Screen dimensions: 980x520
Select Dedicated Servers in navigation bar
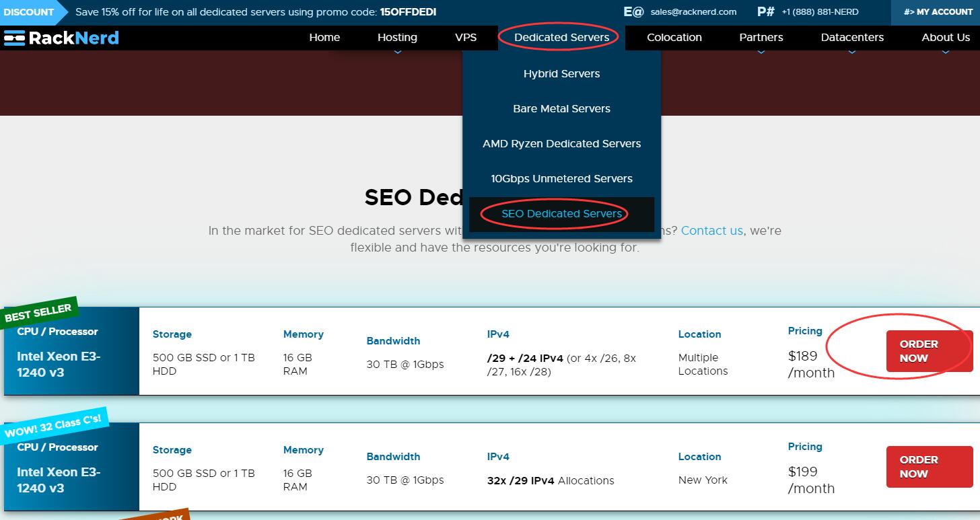click(x=562, y=38)
